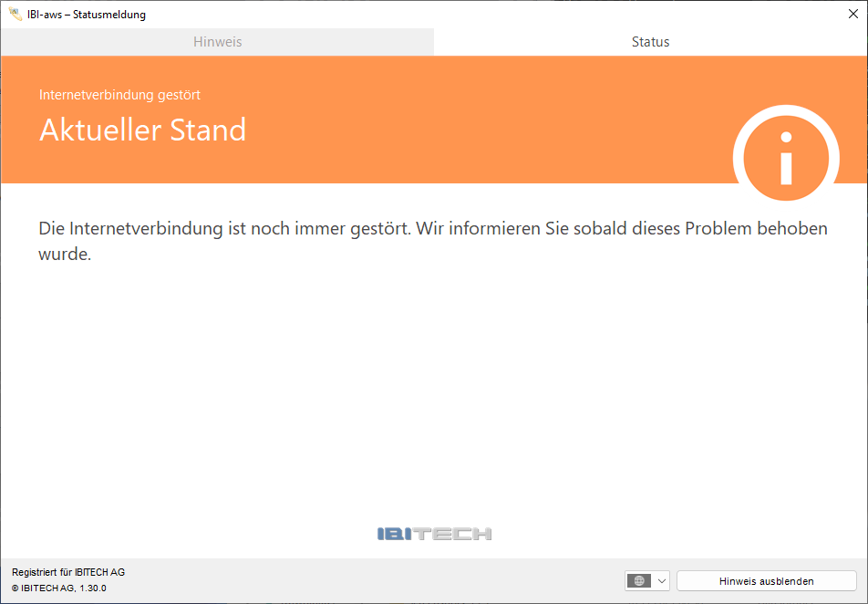Image resolution: width=868 pixels, height=604 pixels.
Task: Close the IBI-aws Statusmeldung window
Action: point(853,14)
